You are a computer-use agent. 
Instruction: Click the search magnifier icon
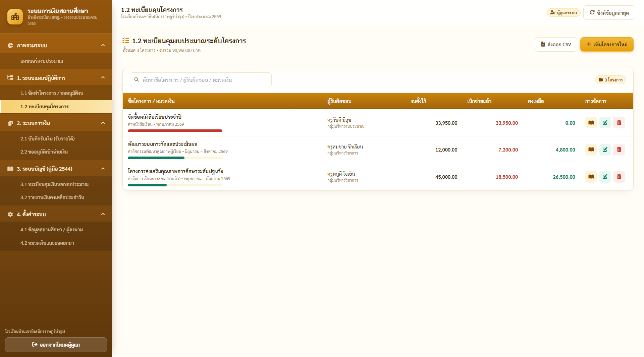pos(137,80)
